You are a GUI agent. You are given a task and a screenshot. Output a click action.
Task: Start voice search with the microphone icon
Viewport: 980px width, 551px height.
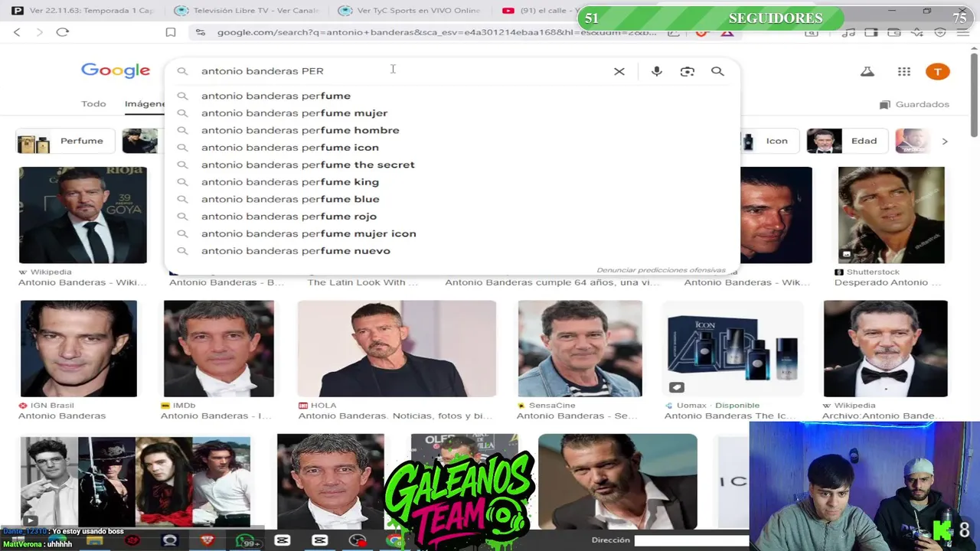pyautogui.click(x=657, y=71)
